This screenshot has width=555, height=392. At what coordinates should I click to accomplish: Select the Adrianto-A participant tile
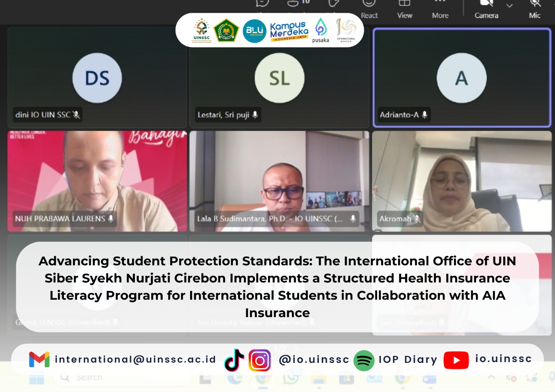[x=462, y=78]
